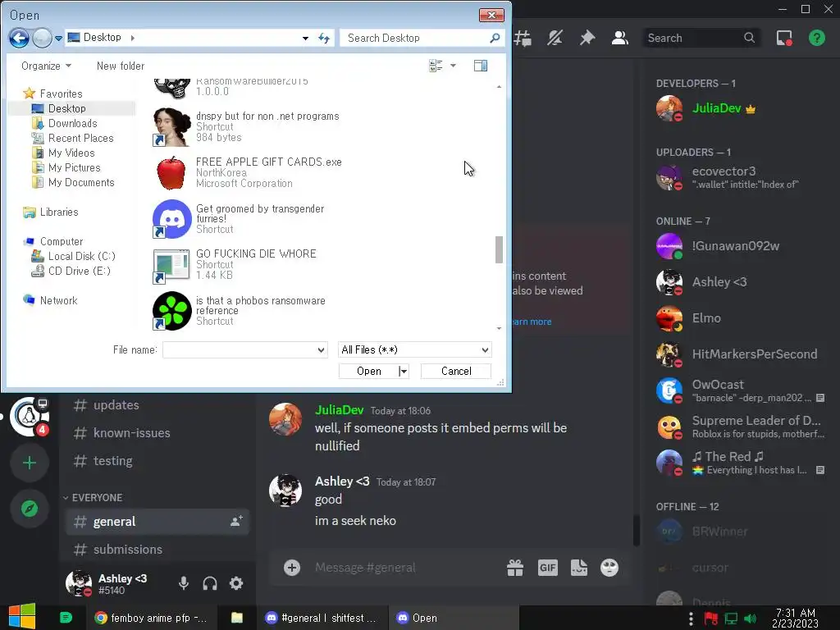This screenshot has height=630, width=840.
Task: Open emoji picker
Action: coord(609,568)
